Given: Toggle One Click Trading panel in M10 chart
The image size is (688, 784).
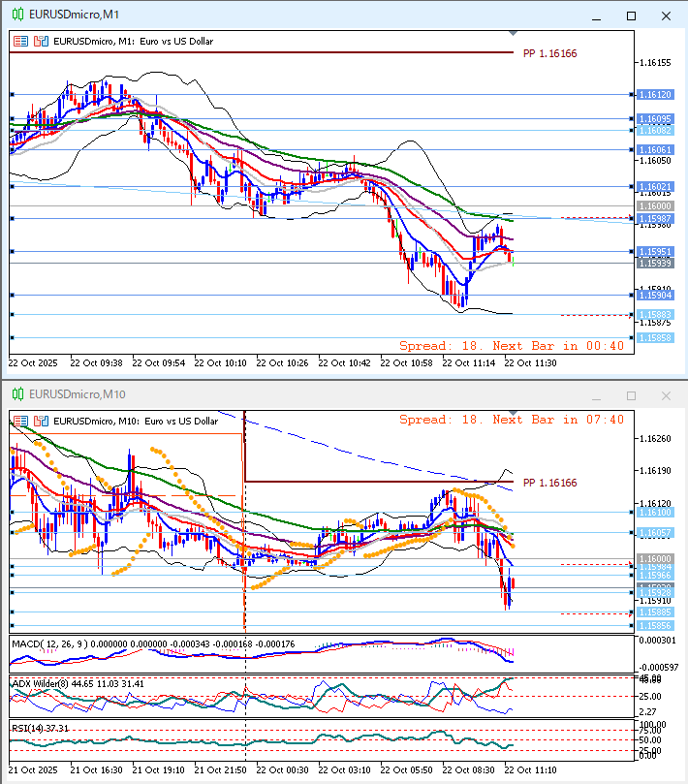Looking at the screenshot, I should (x=20, y=421).
